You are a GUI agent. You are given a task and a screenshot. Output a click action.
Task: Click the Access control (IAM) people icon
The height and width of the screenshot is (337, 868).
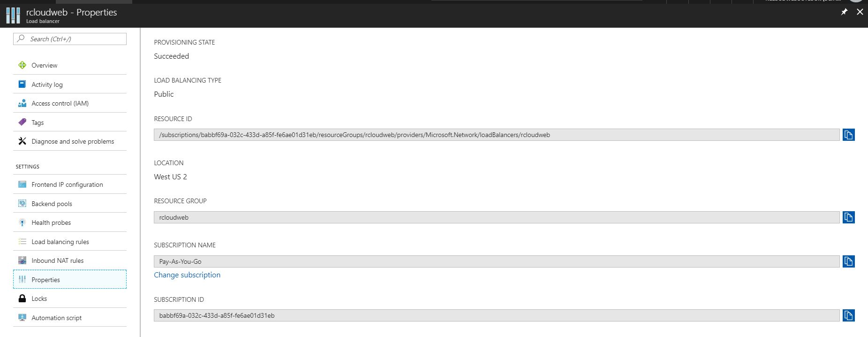(x=22, y=103)
